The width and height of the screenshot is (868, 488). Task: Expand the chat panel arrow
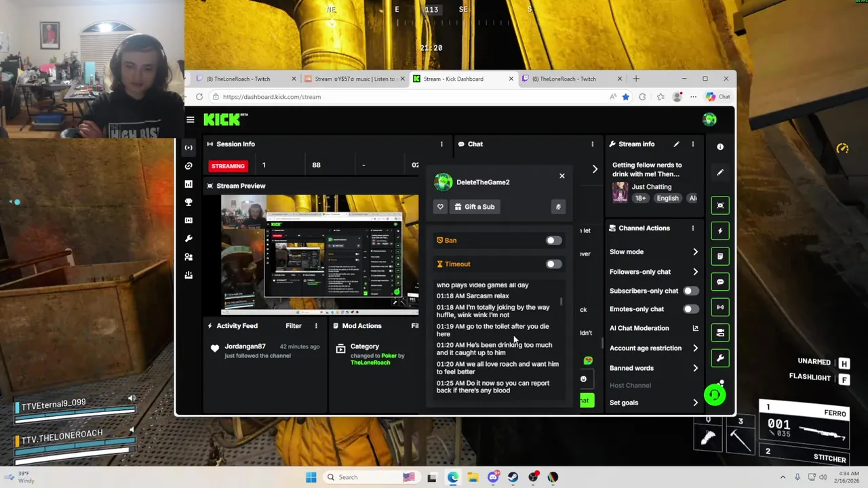(x=595, y=169)
